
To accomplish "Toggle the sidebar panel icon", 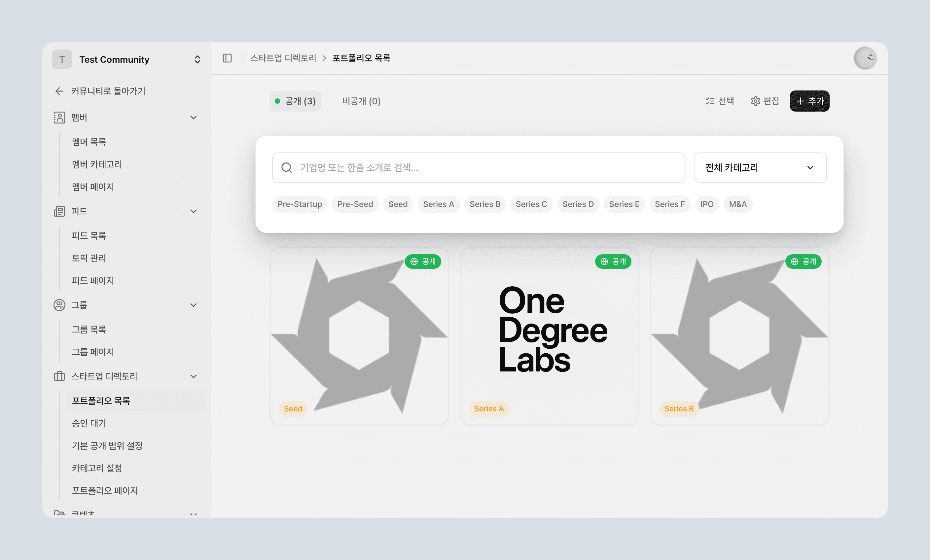I will coord(227,58).
